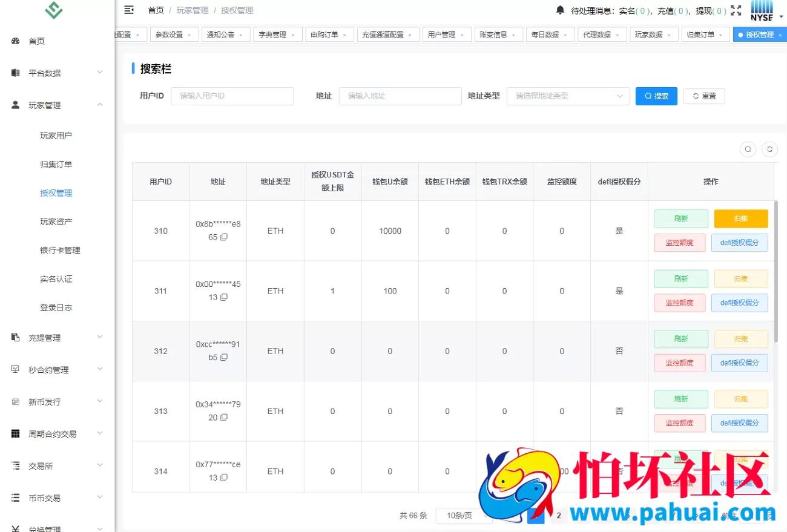Close the 参数设置 tab

pos(189,35)
